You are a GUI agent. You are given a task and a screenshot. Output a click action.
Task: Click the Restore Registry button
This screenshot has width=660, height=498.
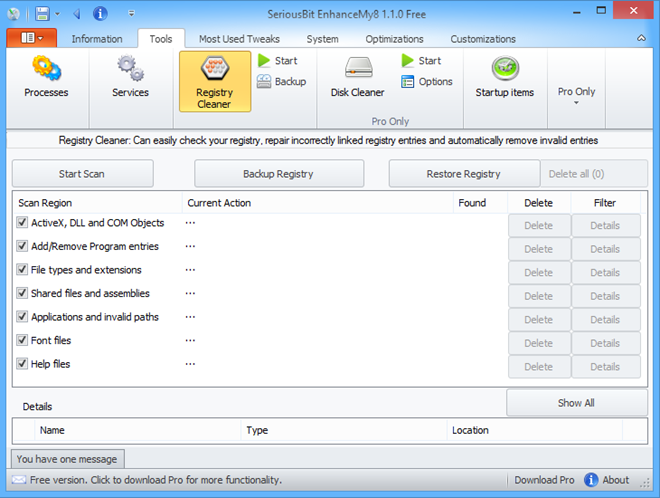pyautogui.click(x=464, y=173)
